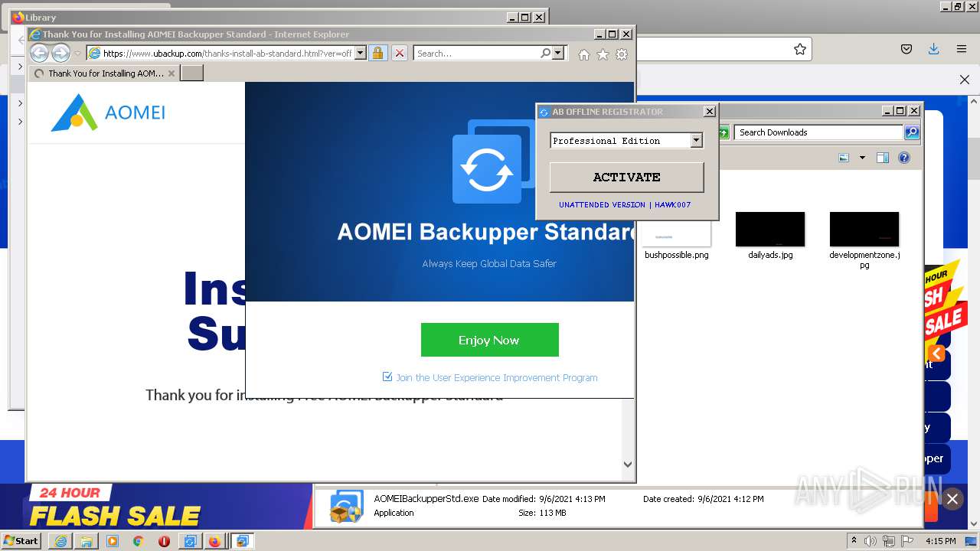
Task: Close the Firefox notification bar X
Action: (x=965, y=80)
